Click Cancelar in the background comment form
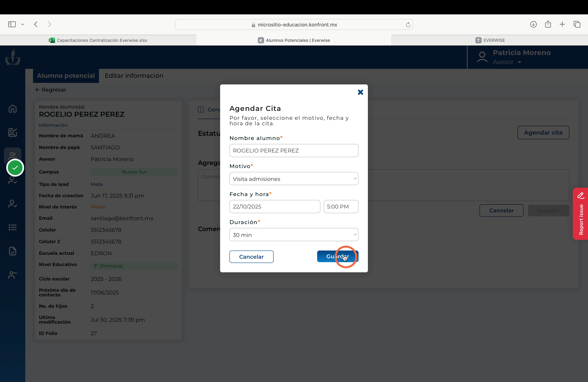The height and width of the screenshot is (382, 588). tap(501, 210)
